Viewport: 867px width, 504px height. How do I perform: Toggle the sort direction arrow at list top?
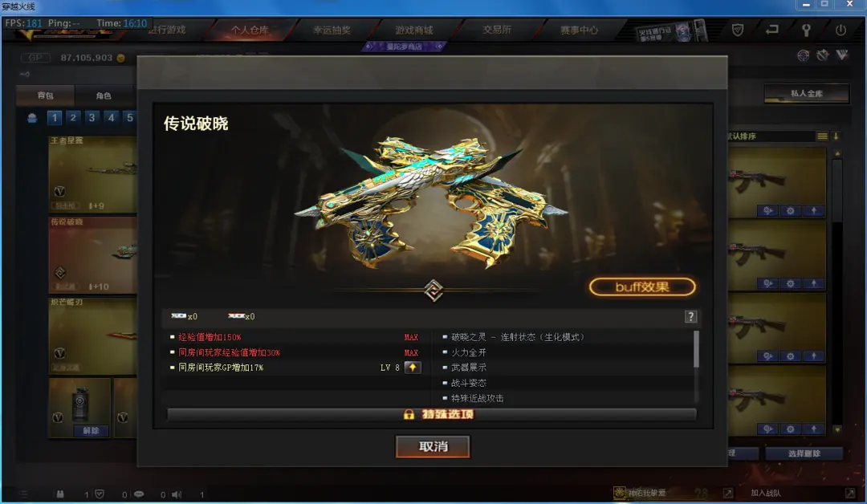(836, 136)
